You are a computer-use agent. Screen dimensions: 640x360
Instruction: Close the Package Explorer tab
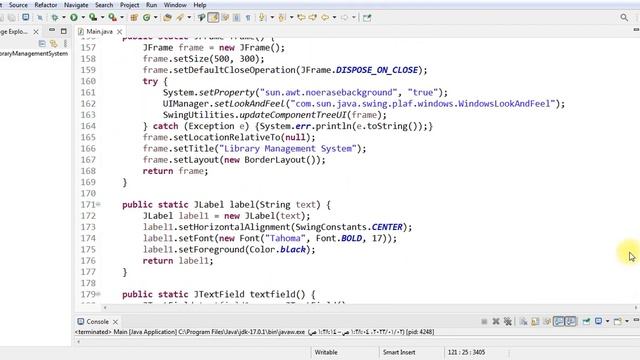tap(36, 31)
